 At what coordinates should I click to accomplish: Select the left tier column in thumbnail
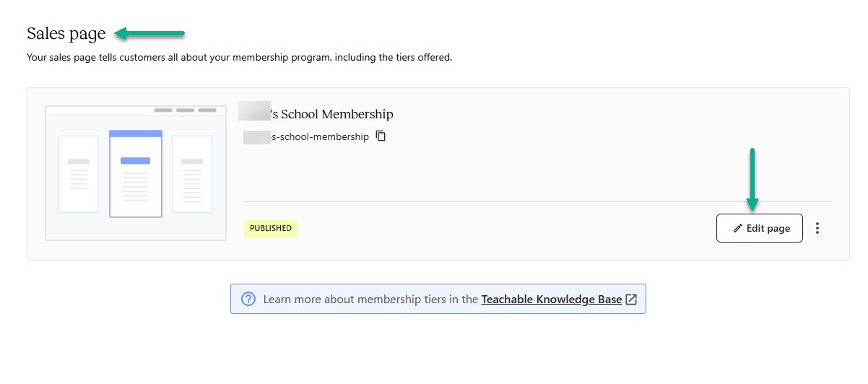click(x=78, y=174)
